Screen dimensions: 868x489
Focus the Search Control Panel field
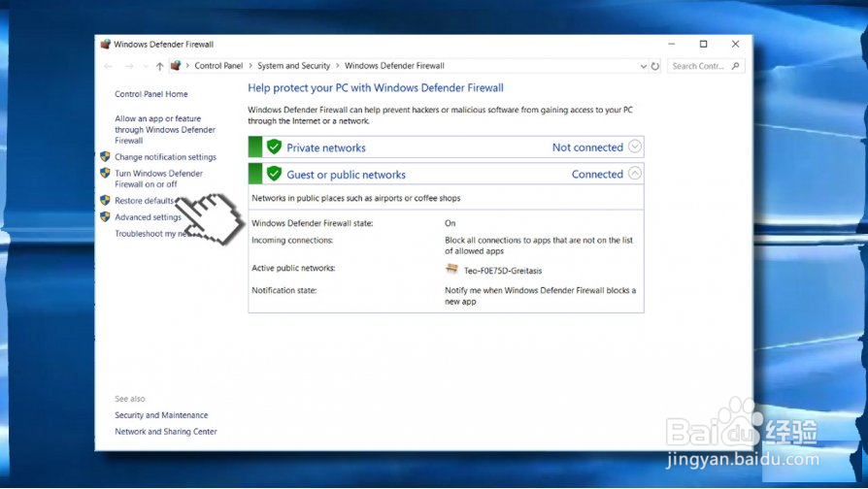706,66
